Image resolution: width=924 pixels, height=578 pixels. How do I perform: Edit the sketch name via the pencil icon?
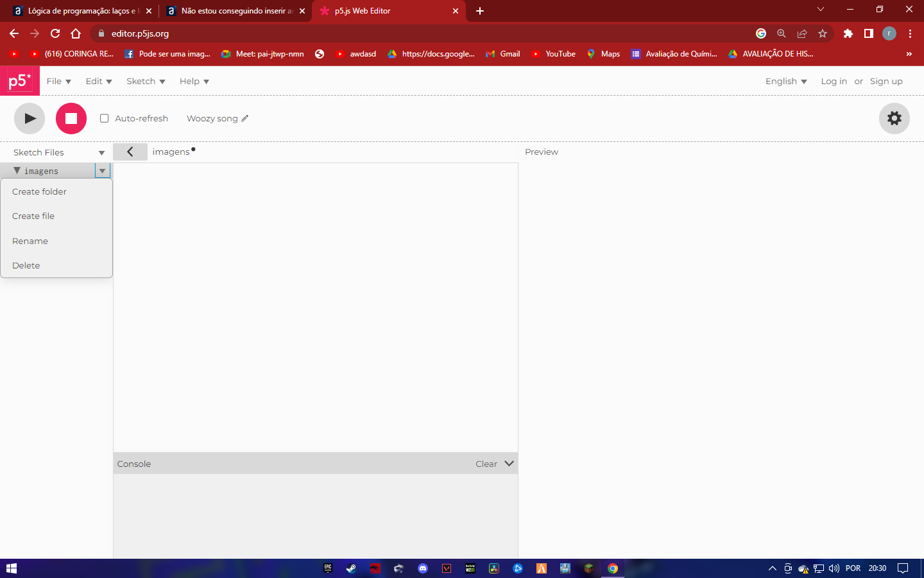244,118
